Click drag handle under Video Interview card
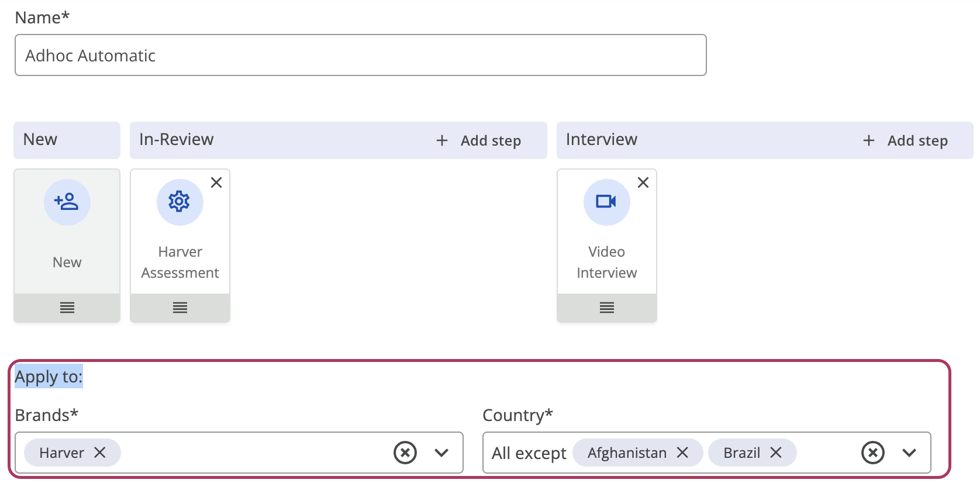980x483 pixels. 607,308
